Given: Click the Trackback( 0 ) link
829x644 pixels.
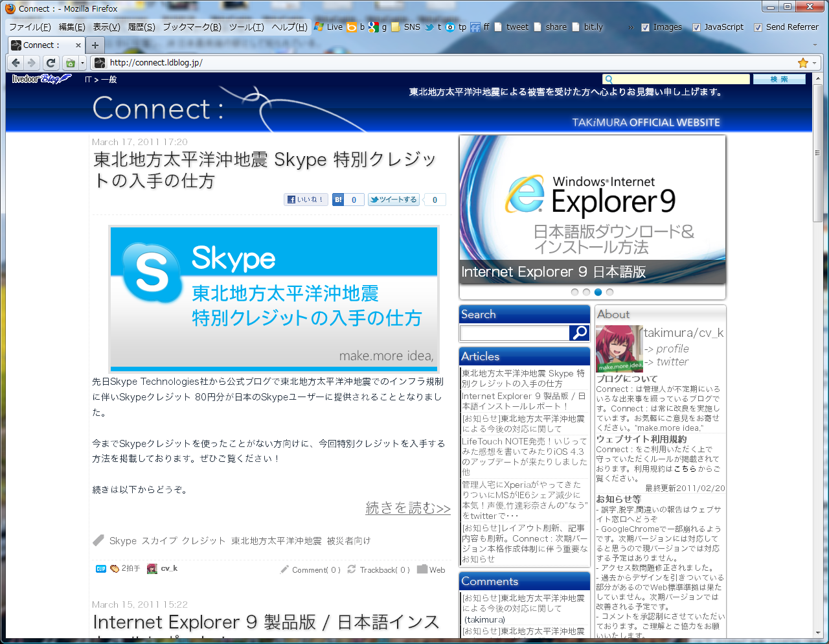Looking at the screenshot, I should 385,570.
